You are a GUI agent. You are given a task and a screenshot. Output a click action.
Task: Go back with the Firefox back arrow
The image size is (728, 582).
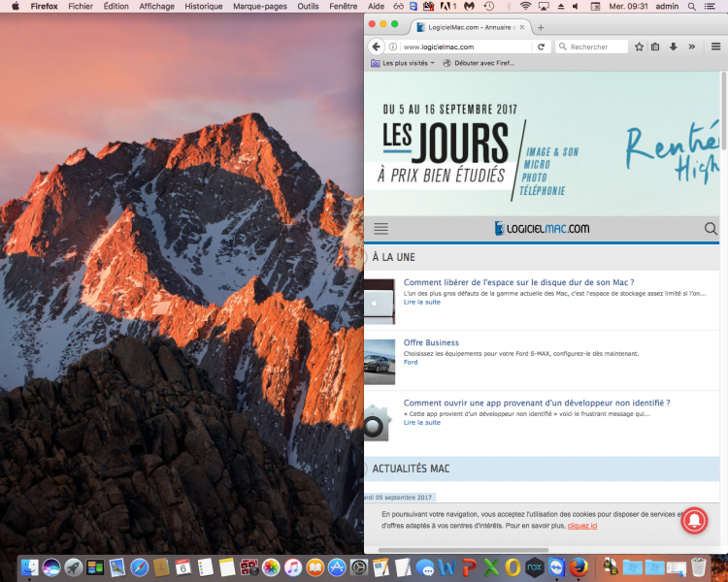(376, 47)
